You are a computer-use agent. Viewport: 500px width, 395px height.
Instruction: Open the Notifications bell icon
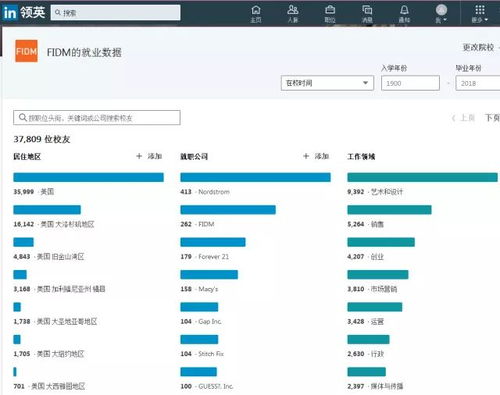(x=404, y=14)
